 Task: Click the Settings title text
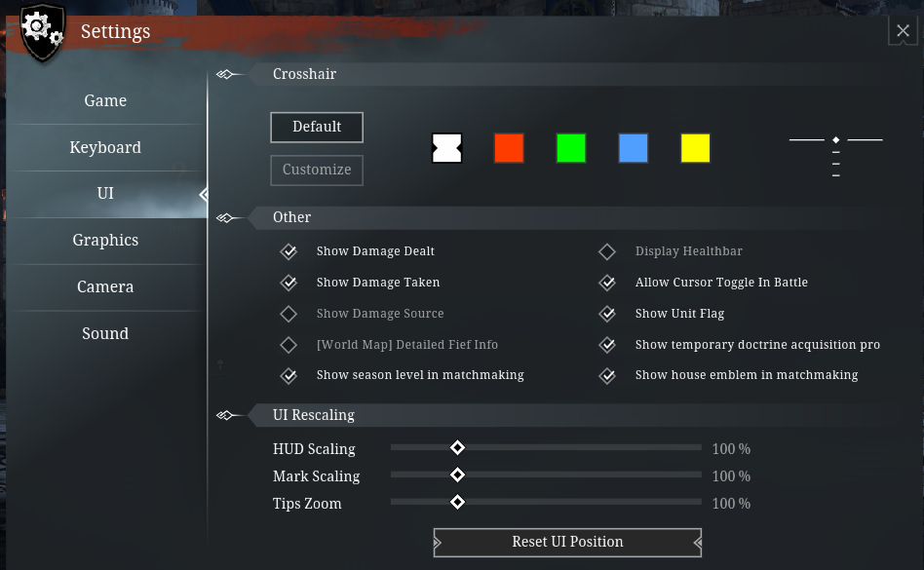click(x=115, y=32)
